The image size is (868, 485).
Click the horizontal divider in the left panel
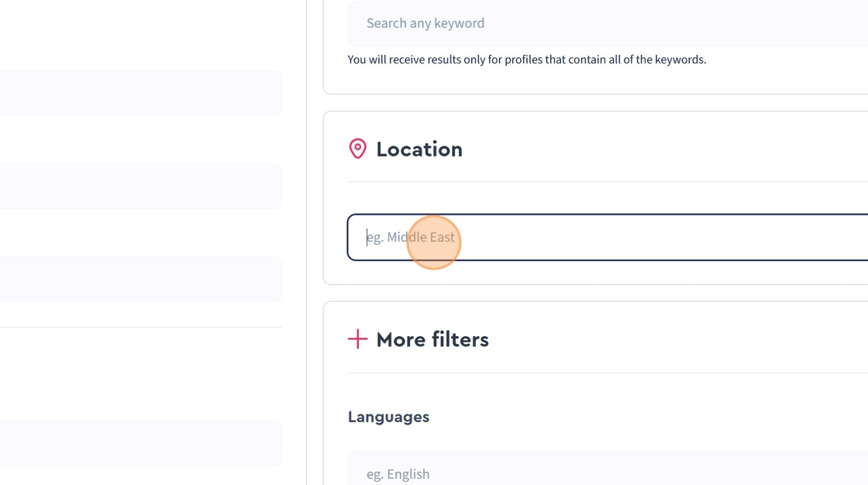(x=139, y=327)
